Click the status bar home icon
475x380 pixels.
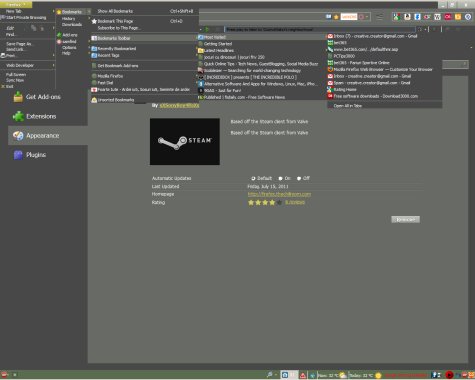click(x=285, y=375)
